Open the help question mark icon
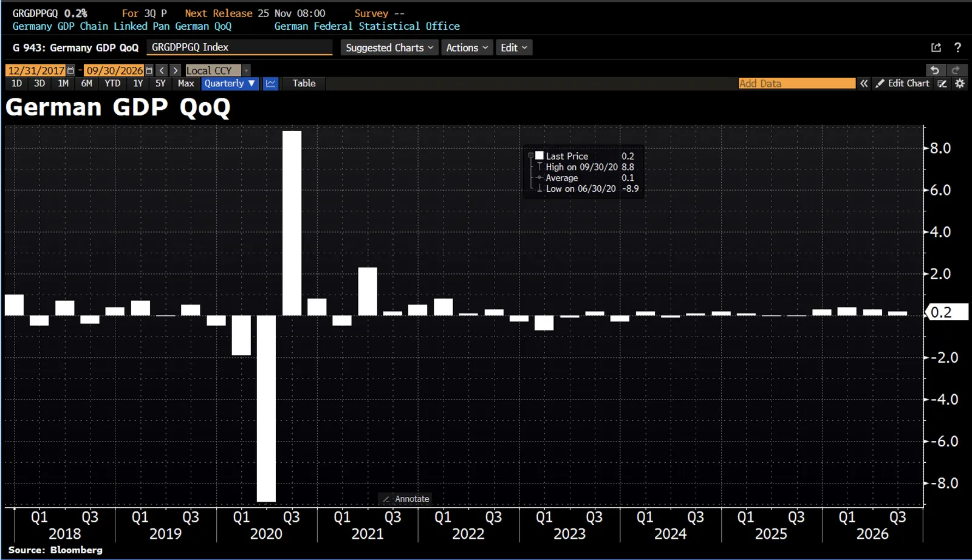The width and height of the screenshot is (972, 560). [x=957, y=47]
